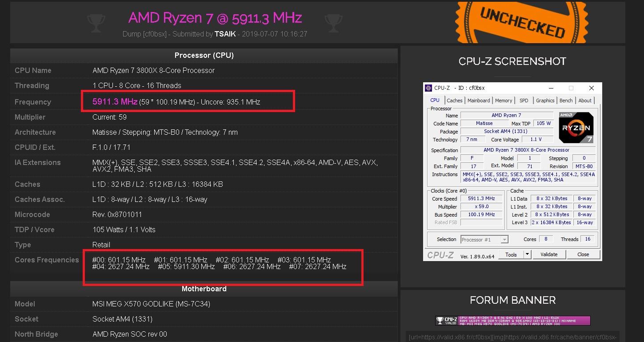Click the CPU-Z logo text at window bottom
The image size is (644, 342).
click(441, 255)
